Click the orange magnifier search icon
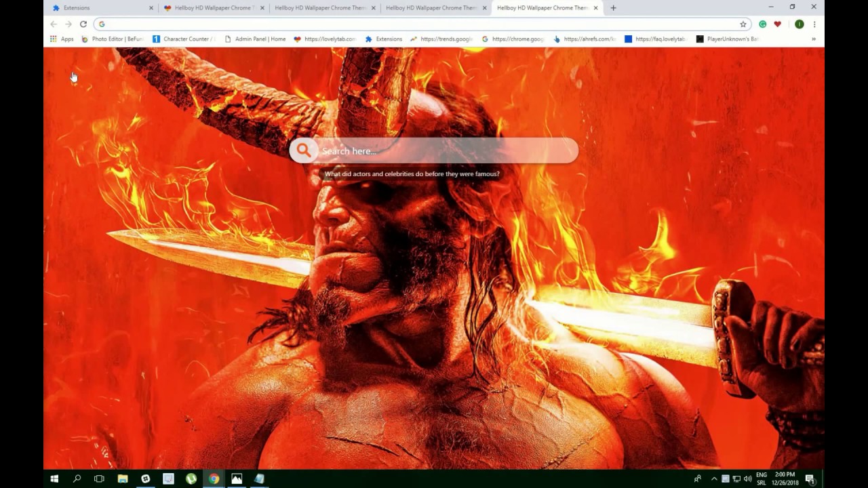 point(304,150)
